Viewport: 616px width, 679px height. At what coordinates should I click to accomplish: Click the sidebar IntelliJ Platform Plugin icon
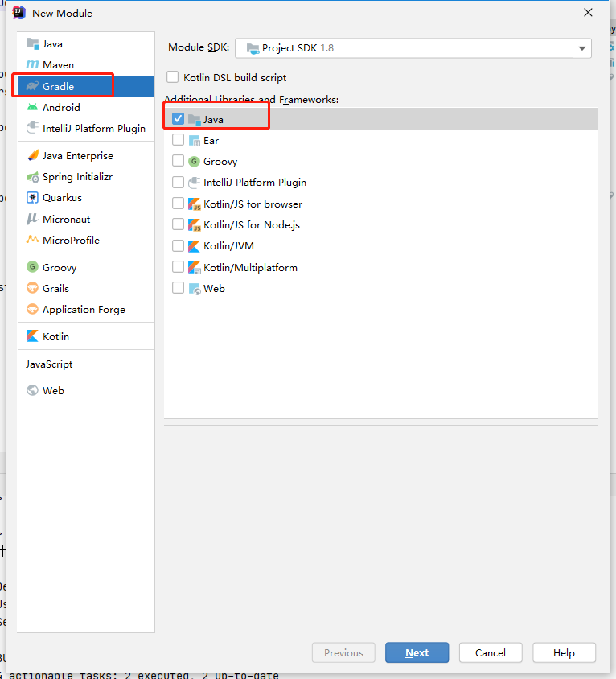click(32, 128)
